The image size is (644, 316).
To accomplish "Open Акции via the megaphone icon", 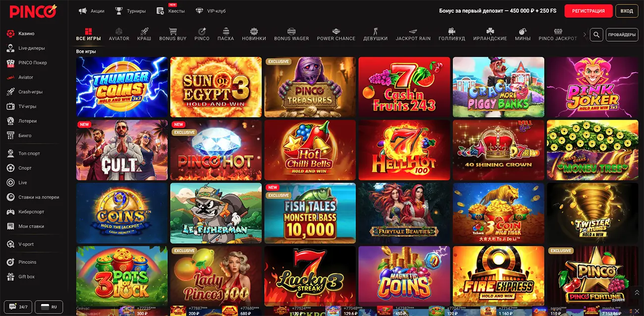I will (82, 10).
